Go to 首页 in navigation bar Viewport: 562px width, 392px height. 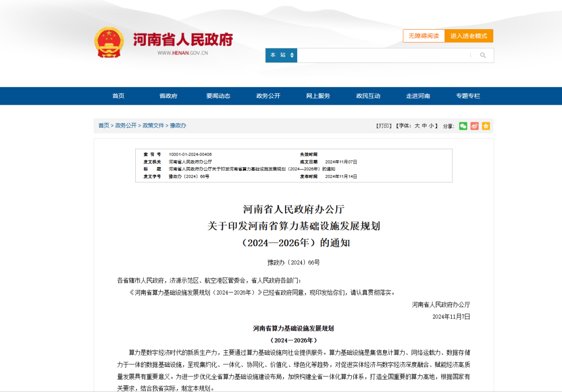pyautogui.click(x=118, y=96)
